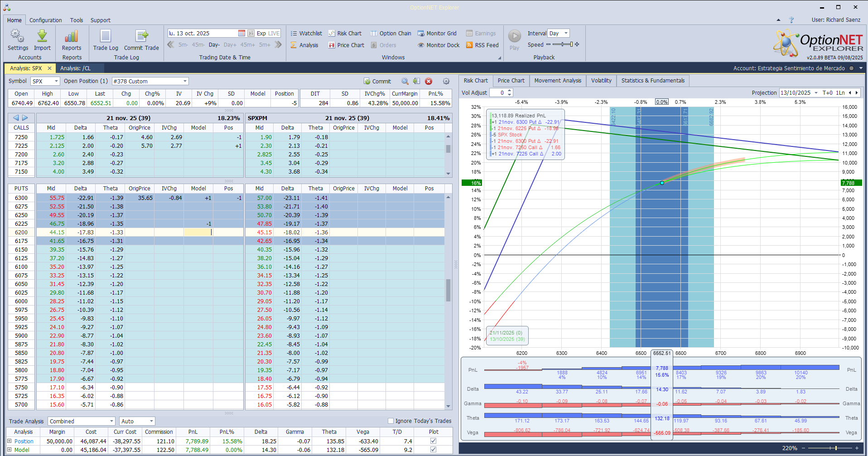Viewport: 868px width, 456px height.
Task: Toggle the 1Ln projection lines option
Action: (840, 92)
